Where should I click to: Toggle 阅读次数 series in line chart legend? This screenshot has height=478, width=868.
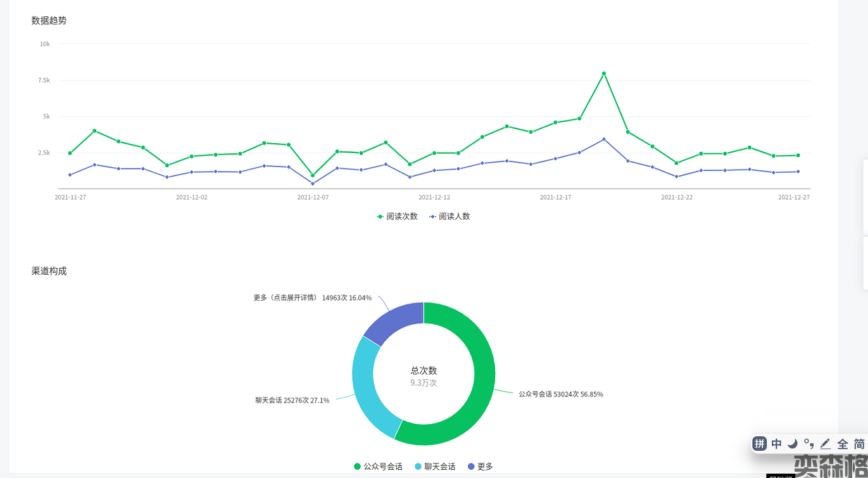click(397, 217)
